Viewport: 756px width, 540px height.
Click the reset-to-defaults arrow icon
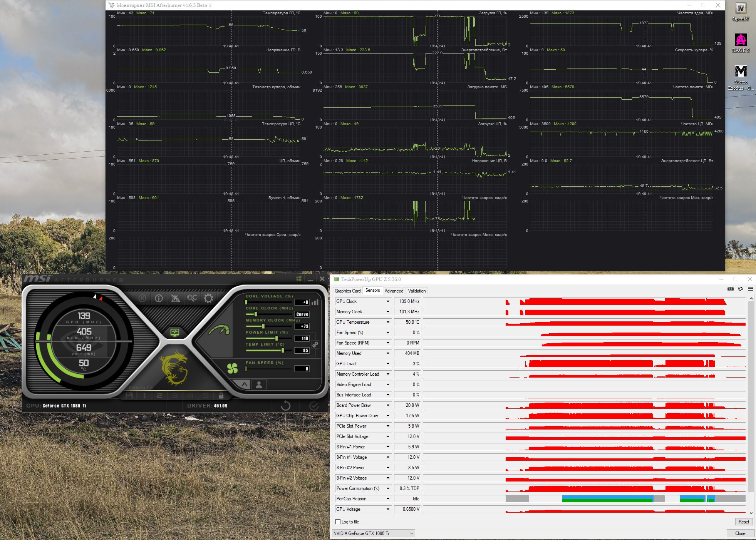(x=285, y=406)
